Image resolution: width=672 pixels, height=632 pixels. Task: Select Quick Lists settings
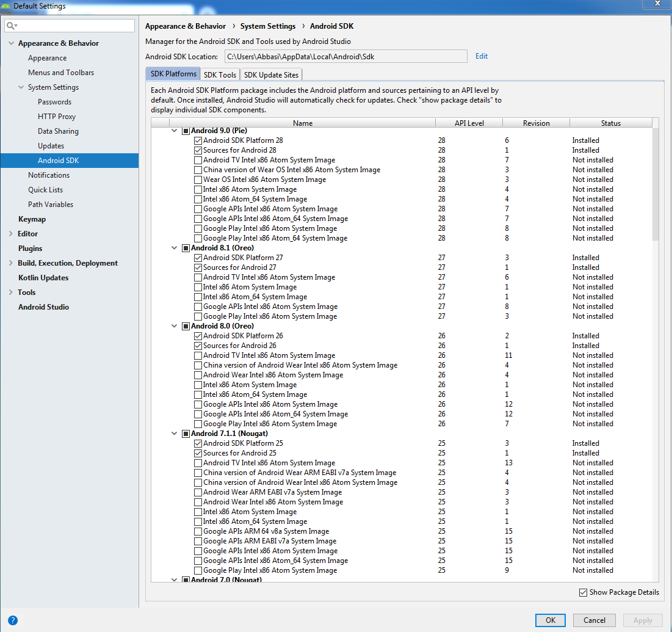pyautogui.click(x=45, y=189)
